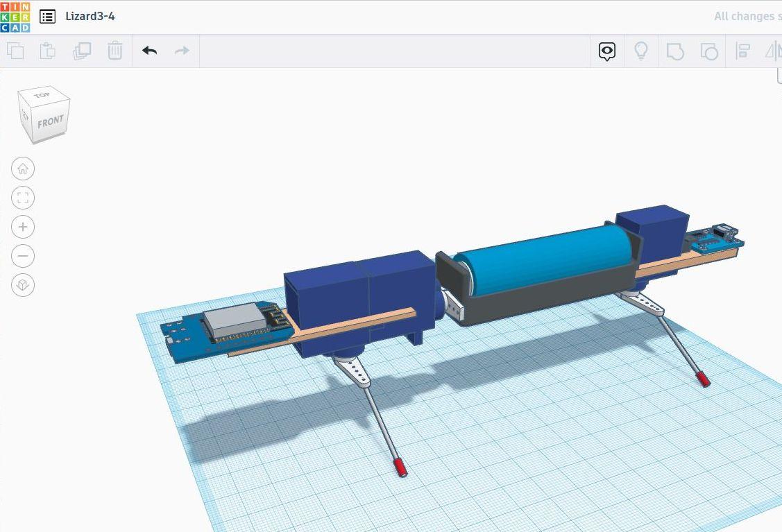Zoom in using the plus icon
The height and width of the screenshot is (532, 782).
23,227
